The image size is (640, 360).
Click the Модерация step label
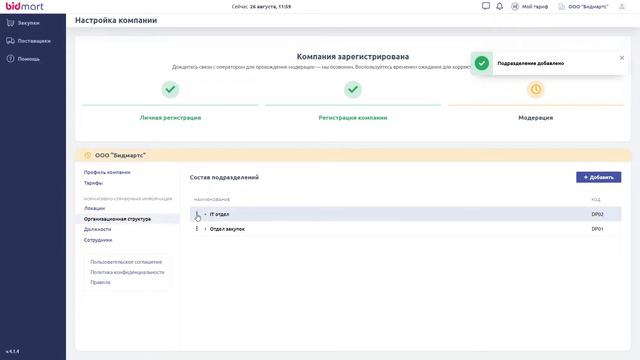pyautogui.click(x=536, y=118)
